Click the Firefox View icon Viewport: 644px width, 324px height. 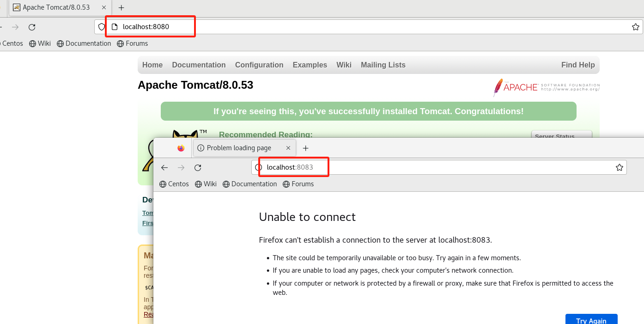pyautogui.click(x=181, y=148)
